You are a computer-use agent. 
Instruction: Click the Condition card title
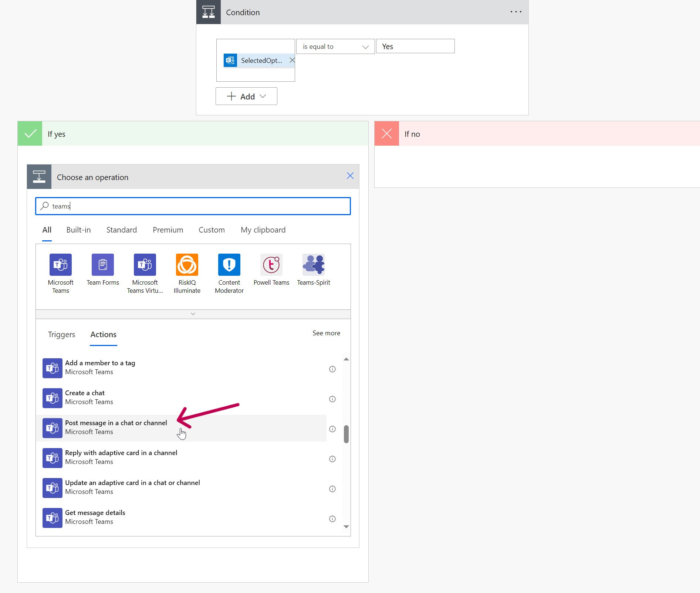click(243, 12)
